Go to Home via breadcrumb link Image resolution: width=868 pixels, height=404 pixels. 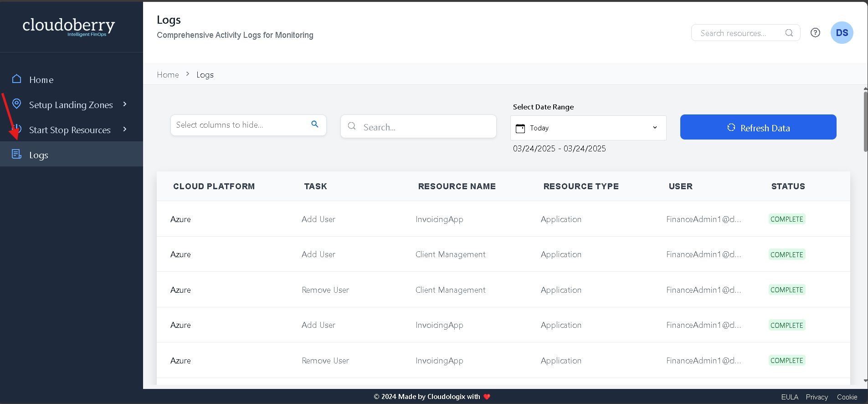(x=168, y=75)
